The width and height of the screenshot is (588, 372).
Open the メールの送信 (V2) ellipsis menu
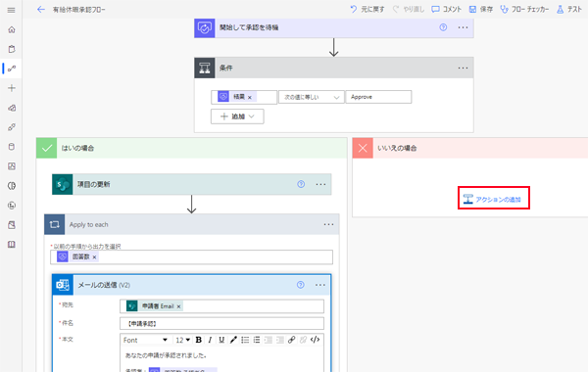click(x=320, y=285)
